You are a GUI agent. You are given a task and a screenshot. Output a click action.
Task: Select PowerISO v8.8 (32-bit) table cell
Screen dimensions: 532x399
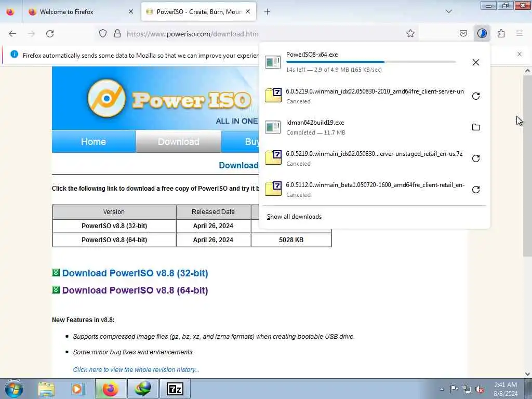tap(114, 226)
